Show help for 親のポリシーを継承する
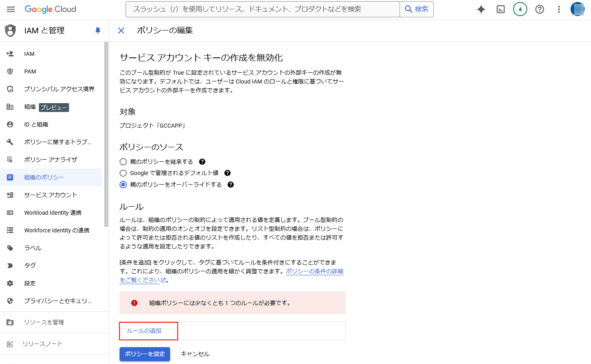Screen dimensions: 591x364 click(x=202, y=162)
